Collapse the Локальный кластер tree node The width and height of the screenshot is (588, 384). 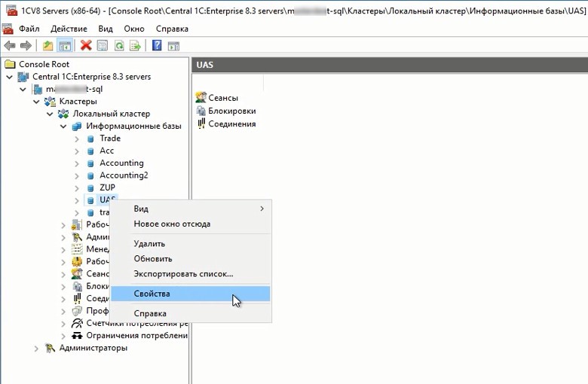[50, 114]
